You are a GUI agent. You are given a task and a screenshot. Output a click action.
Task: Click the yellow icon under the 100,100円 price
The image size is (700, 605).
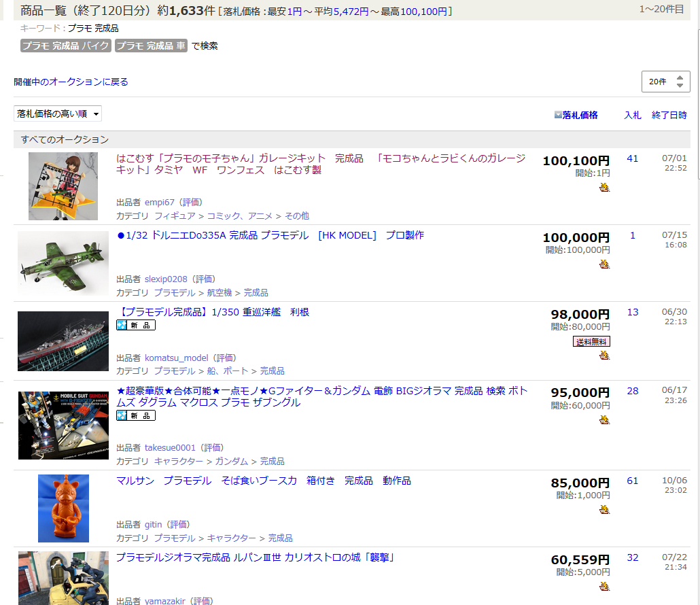(x=604, y=187)
